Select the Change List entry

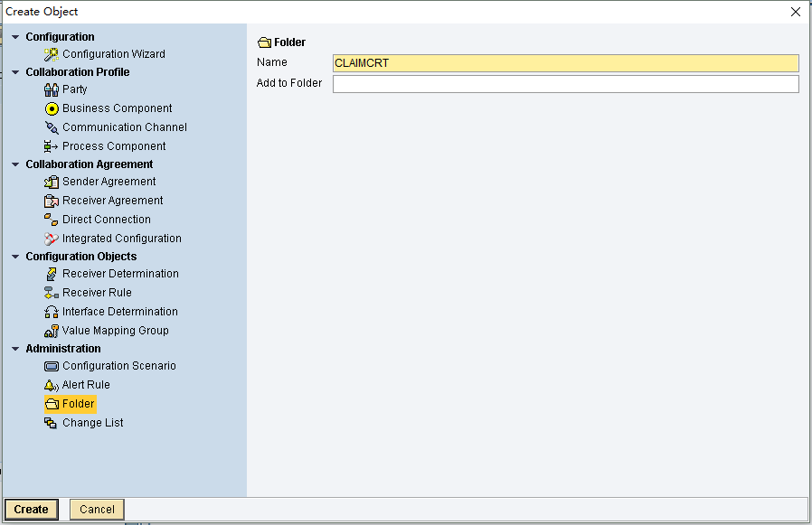[x=93, y=423]
